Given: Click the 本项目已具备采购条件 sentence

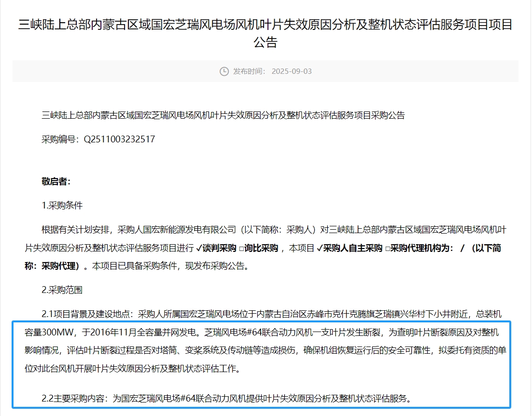Looking at the screenshot, I should [x=135, y=266].
